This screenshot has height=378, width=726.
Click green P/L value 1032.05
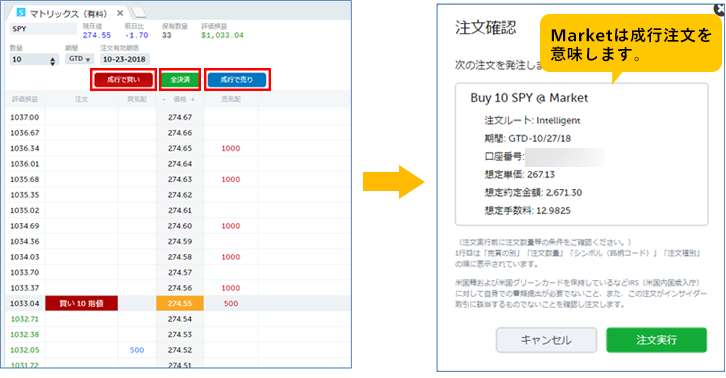click(25, 350)
